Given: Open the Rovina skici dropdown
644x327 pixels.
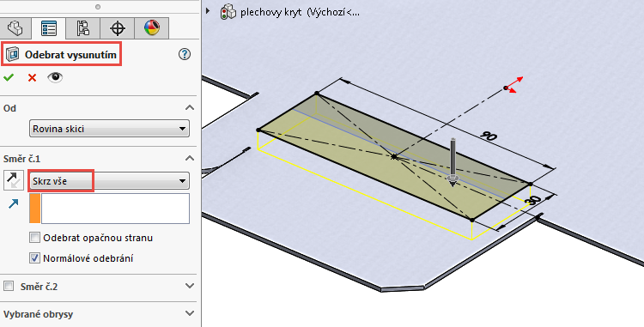Looking at the screenshot, I should click(109, 129).
